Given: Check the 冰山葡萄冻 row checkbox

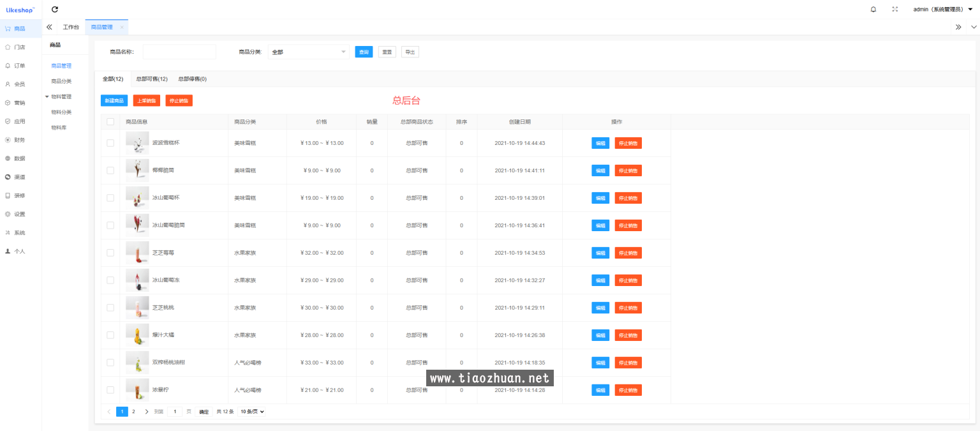Looking at the screenshot, I should 110,280.
